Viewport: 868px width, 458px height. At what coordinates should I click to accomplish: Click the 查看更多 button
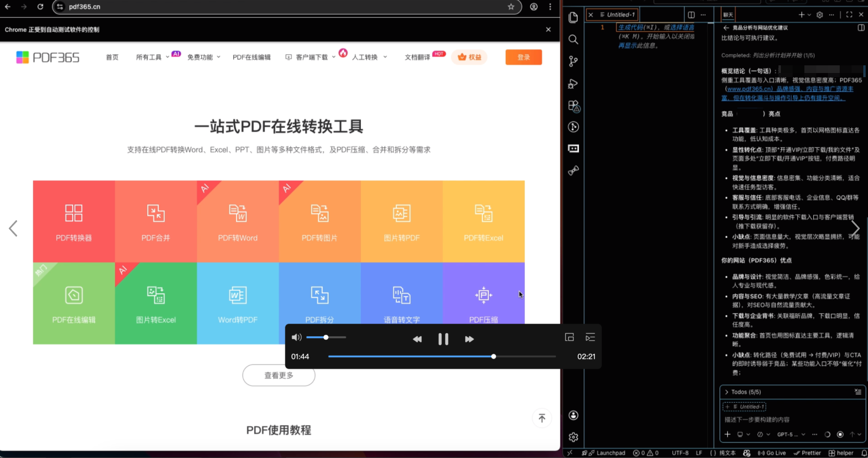tap(279, 375)
